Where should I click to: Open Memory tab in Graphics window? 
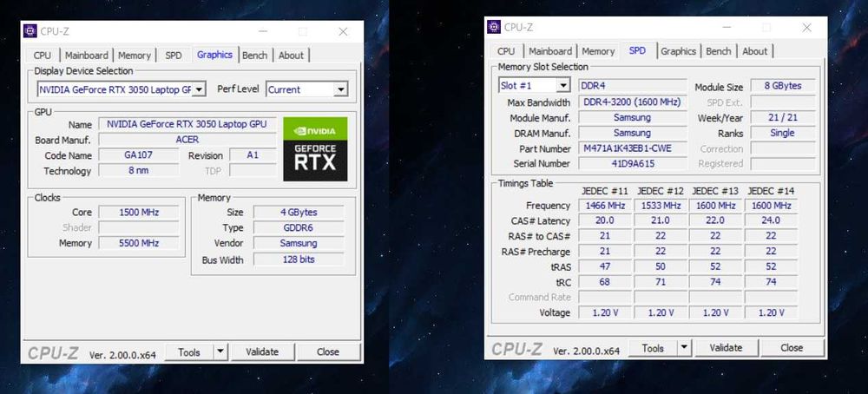click(135, 56)
